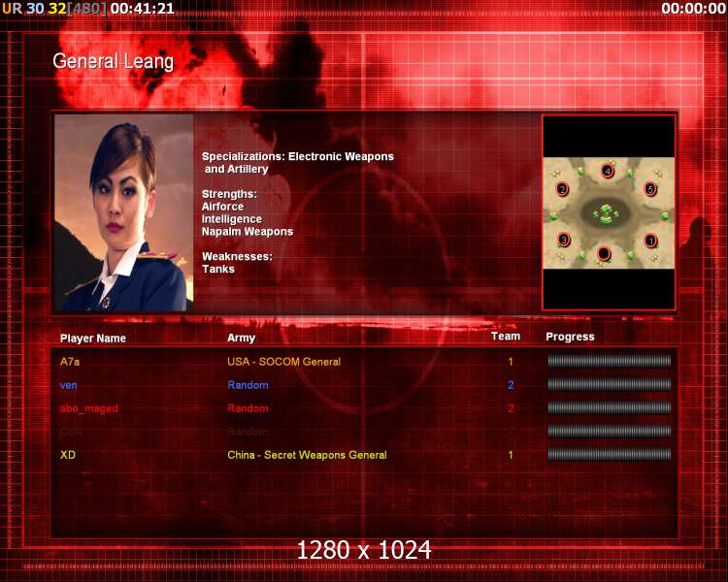Click team number 1 for XD
728x582 pixels.
pyautogui.click(x=511, y=455)
